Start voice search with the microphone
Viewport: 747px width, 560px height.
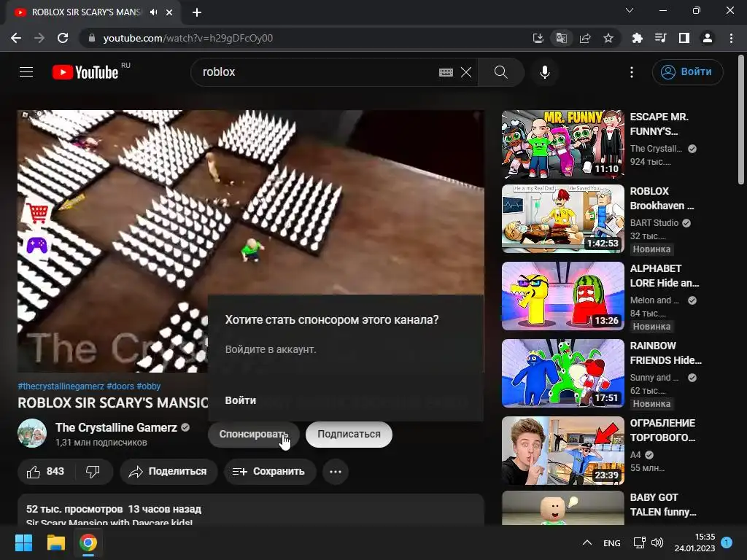point(544,72)
